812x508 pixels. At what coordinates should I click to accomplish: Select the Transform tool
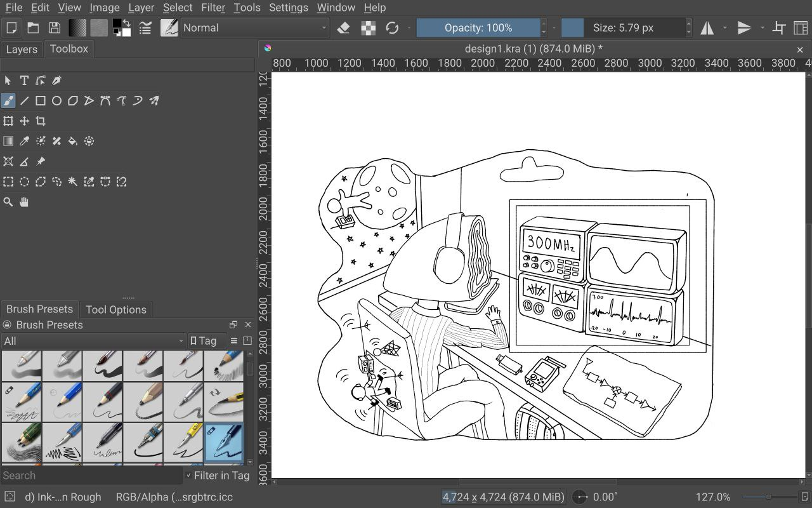pyautogui.click(x=8, y=121)
